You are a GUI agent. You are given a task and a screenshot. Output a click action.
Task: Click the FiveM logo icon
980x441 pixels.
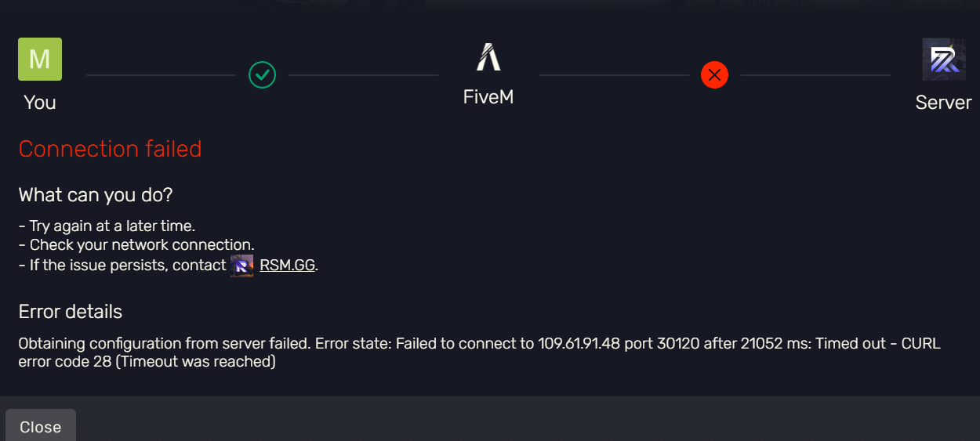pos(488,57)
